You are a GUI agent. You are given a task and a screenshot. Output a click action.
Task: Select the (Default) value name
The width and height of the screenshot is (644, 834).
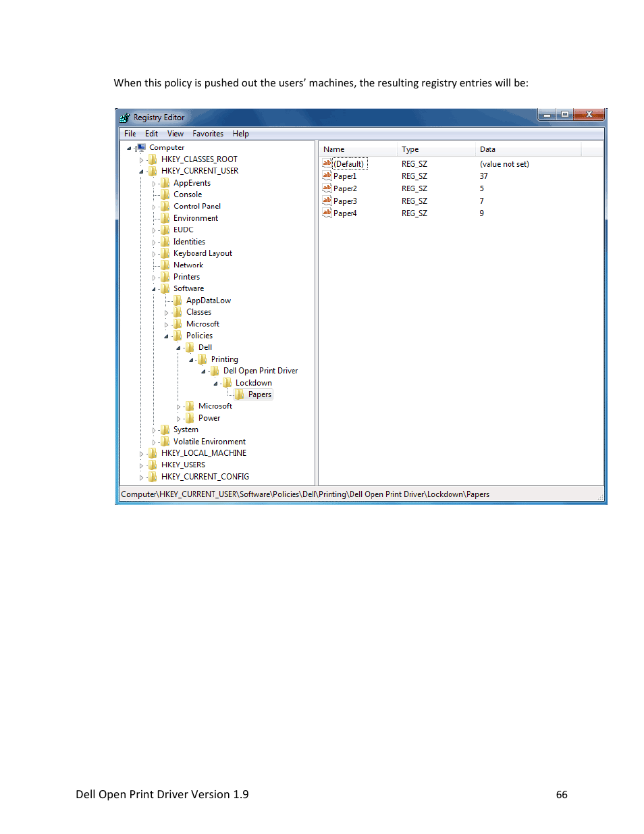point(350,164)
